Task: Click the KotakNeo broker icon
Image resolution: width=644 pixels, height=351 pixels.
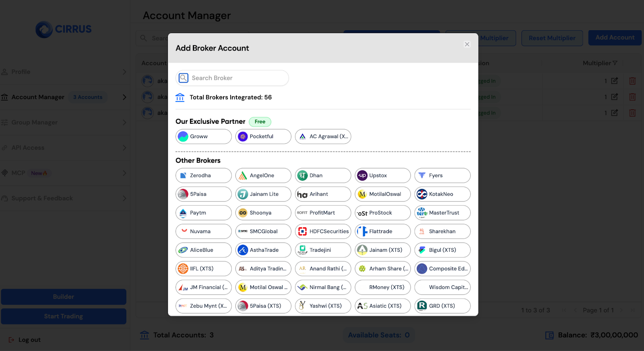Action: coord(422,194)
